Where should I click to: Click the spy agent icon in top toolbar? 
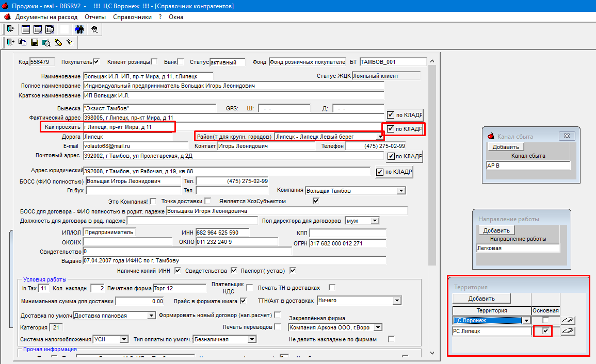pos(94,29)
